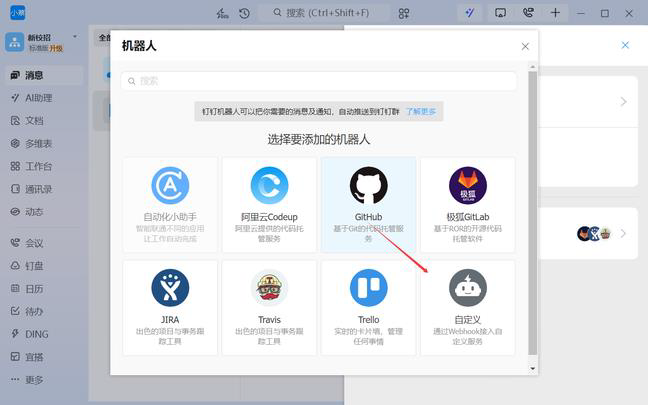The image size is (648, 405).
Task: Click the scroll-down arrow in the robot dialog
Action: click(x=533, y=368)
